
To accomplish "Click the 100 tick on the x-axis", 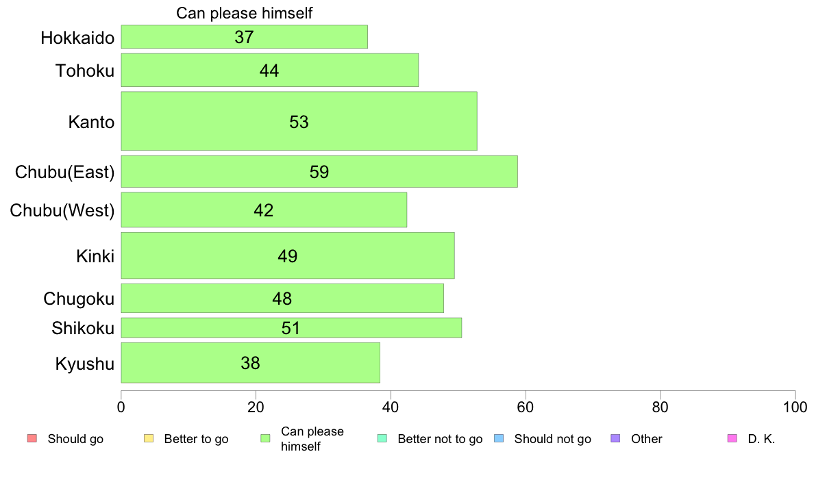I will (x=795, y=407).
